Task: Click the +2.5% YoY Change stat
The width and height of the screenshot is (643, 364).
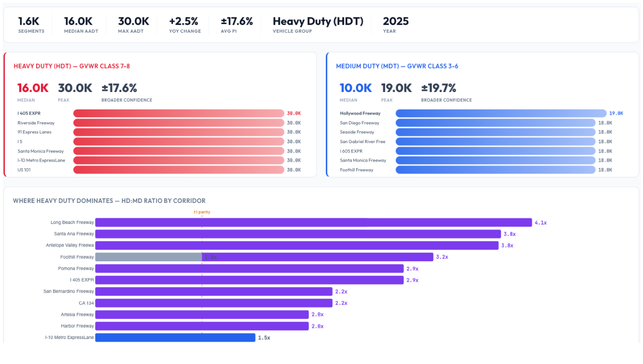Action: click(185, 25)
